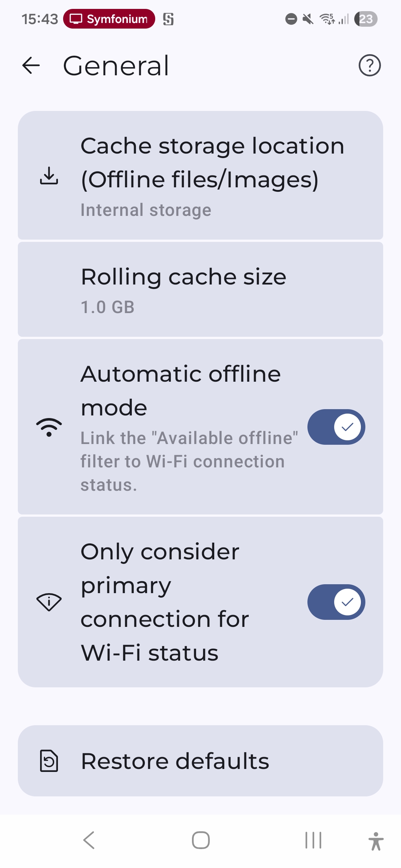This screenshot has height=868, width=401.
Task: Tap the Symfonium notification icon in status bar
Action: point(168,19)
